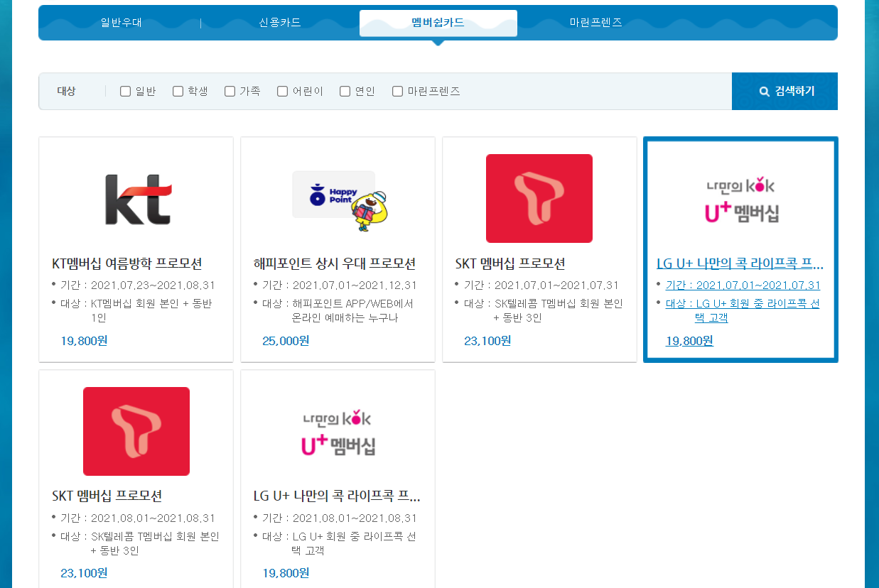Screen dimensions: 879x588
Task: Click underlined period 기간 : 2021.07.01~2021.07.31 in the highlighted LG U+ card
Action: coord(743,285)
